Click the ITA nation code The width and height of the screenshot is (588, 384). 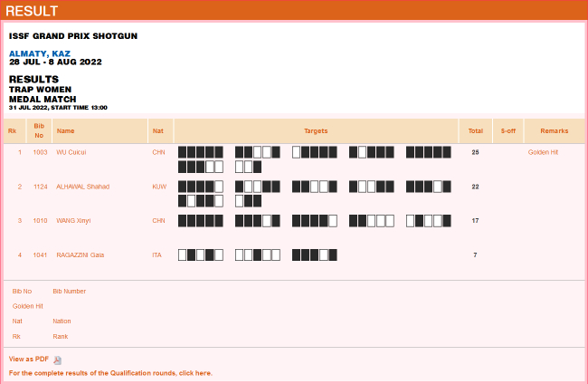click(156, 254)
